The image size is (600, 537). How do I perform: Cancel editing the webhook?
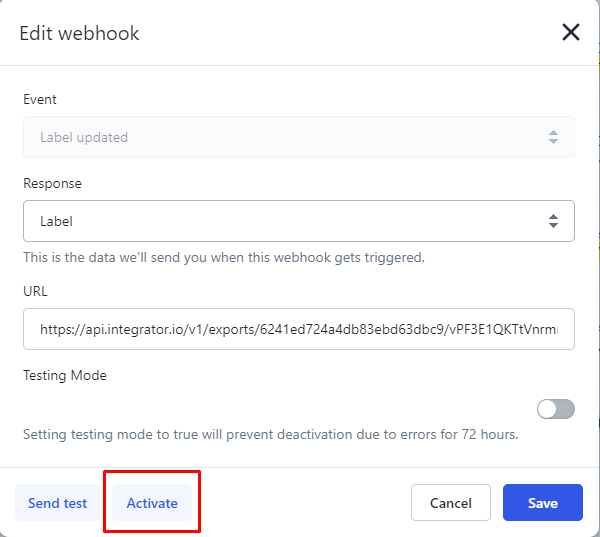click(x=450, y=503)
